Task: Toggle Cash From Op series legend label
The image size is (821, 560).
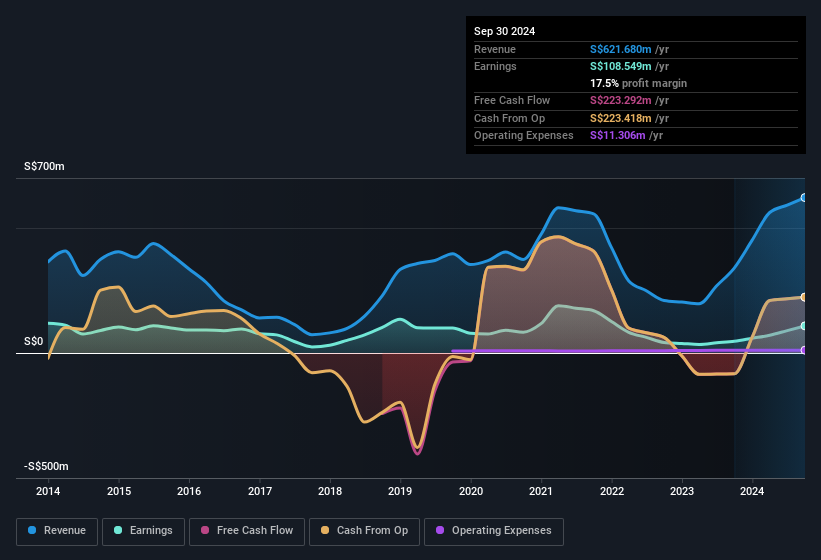Action: pyautogui.click(x=370, y=531)
